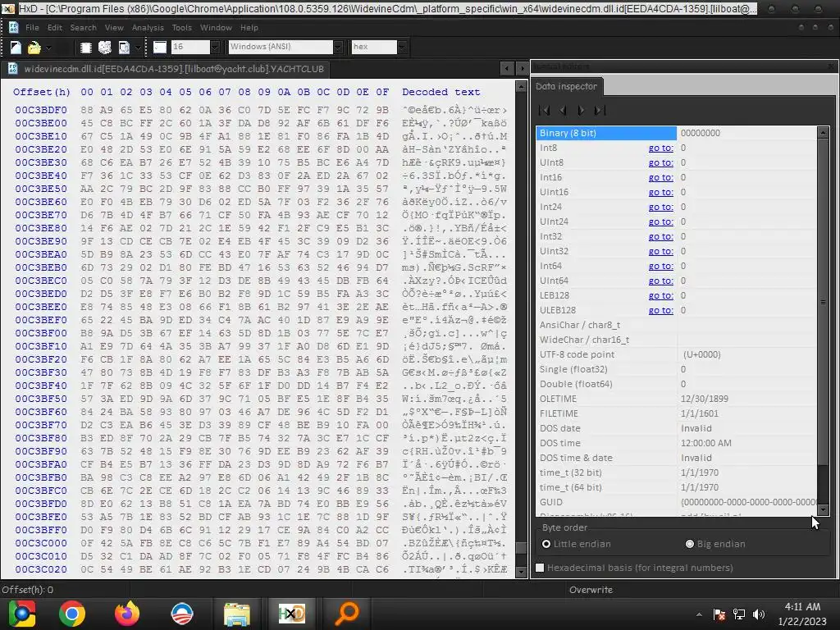Click the HxD taskbar icon
This screenshot has width=840, height=630.
tap(291, 614)
